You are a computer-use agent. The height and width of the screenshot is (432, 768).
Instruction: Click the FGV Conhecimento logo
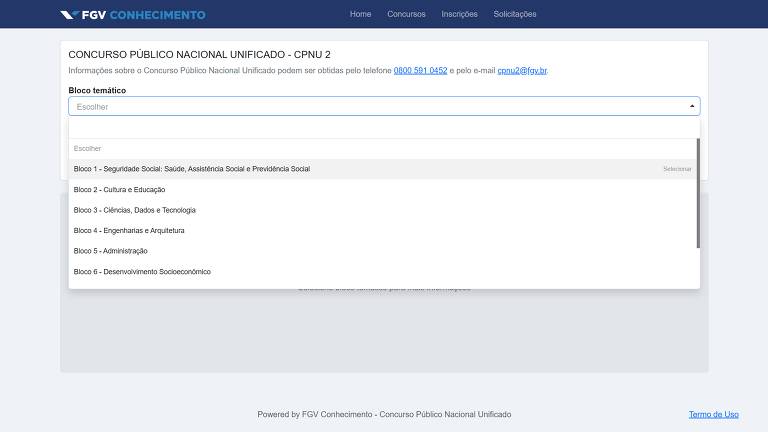click(133, 15)
